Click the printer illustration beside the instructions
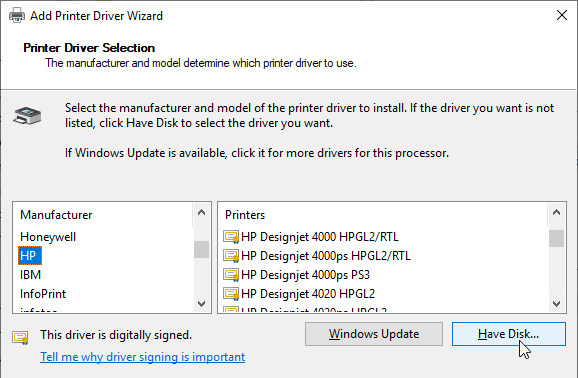 click(27, 116)
